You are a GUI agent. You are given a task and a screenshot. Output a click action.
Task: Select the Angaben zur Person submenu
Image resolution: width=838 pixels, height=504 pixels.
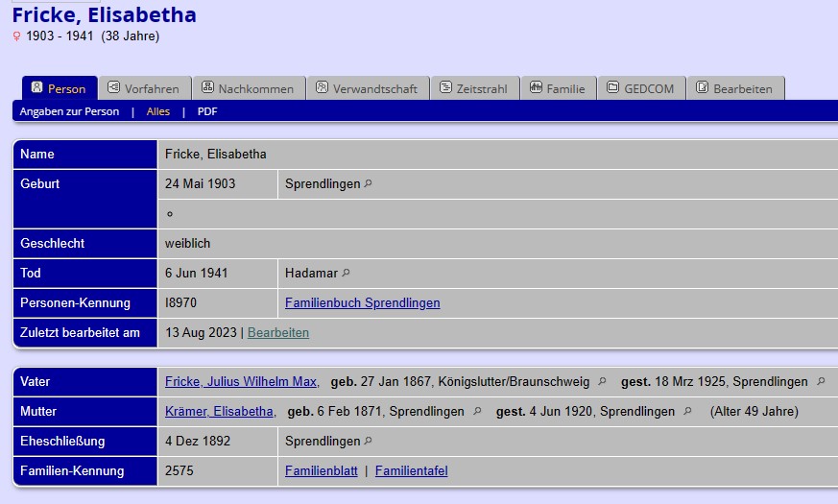point(69,111)
